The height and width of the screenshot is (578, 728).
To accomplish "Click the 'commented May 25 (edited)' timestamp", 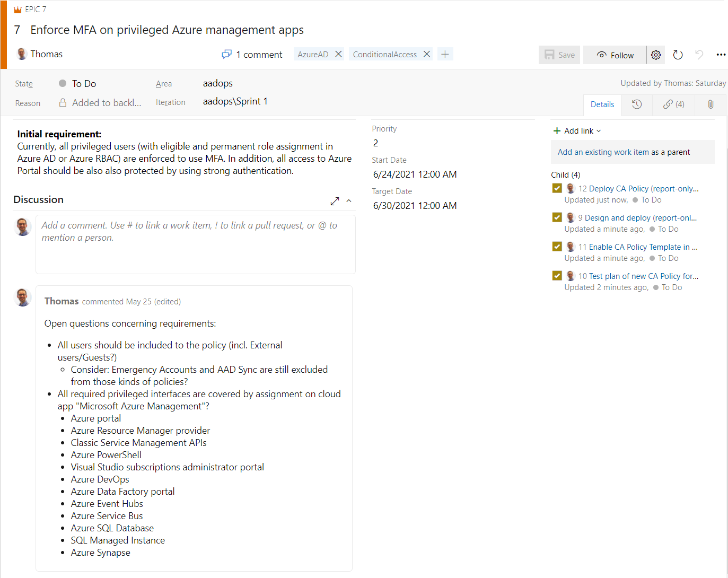I will (x=131, y=302).
